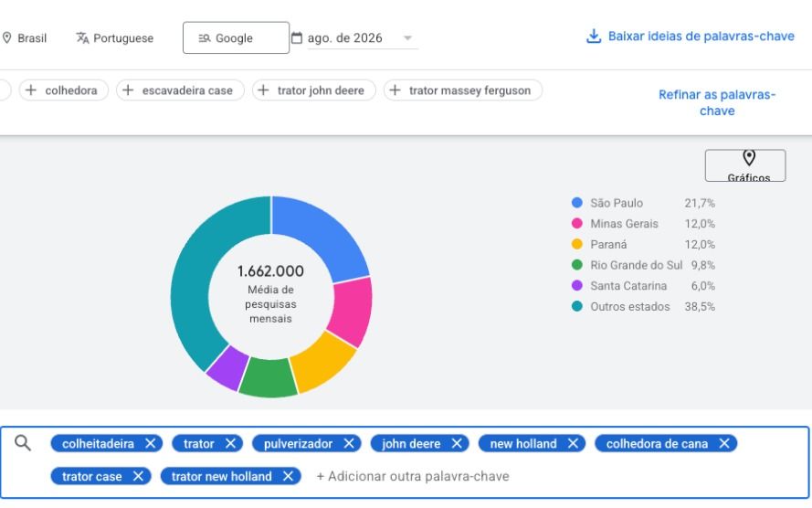
Task: Click the map pin icon above Gráficos
Action: point(749,157)
